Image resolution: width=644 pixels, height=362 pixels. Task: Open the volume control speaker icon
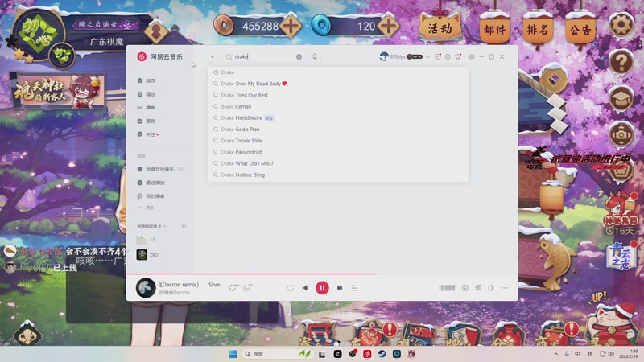491,288
